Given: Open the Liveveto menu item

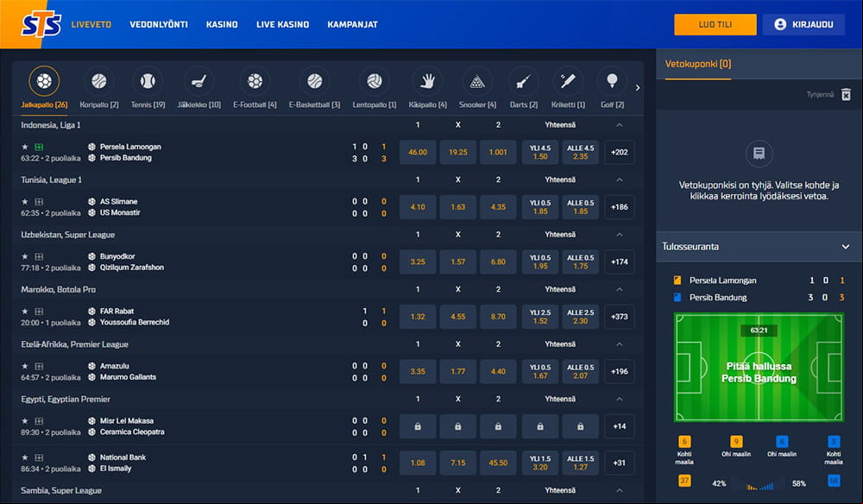Looking at the screenshot, I should click(91, 24).
